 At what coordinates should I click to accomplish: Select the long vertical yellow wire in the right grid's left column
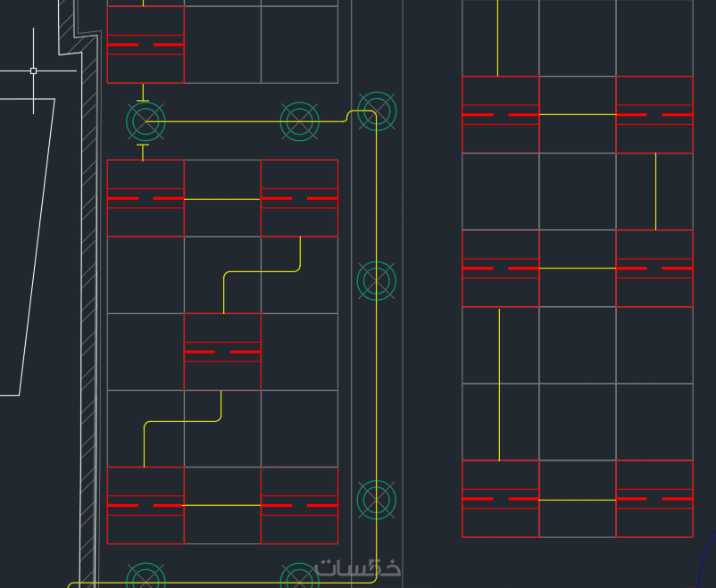tap(499, 385)
